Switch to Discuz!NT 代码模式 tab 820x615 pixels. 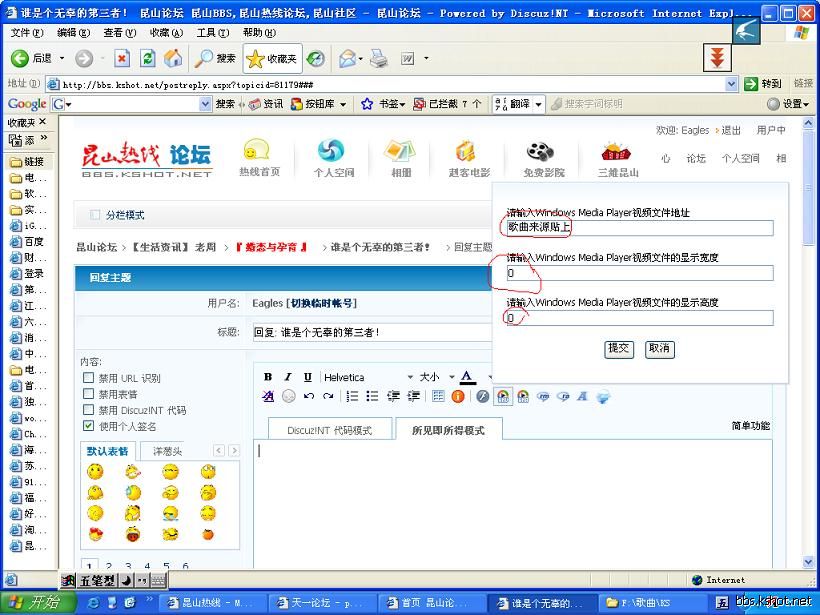[x=329, y=430]
